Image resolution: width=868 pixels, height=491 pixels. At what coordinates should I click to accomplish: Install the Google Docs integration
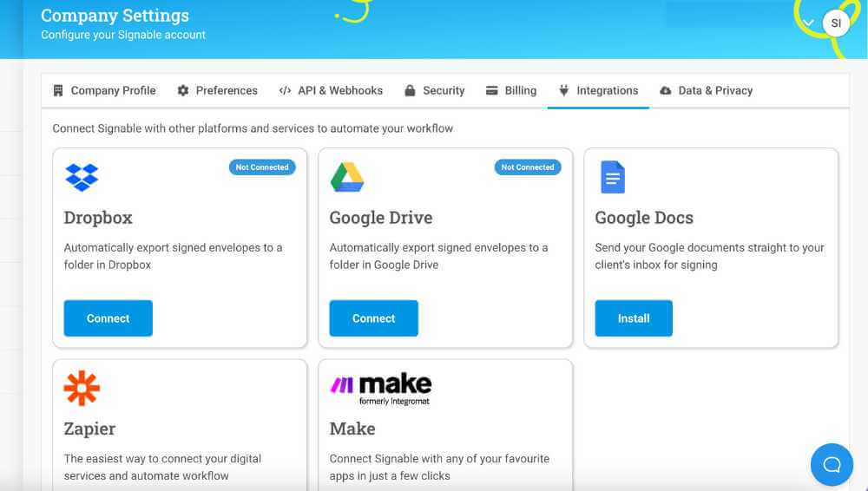pyautogui.click(x=633, y=318)
